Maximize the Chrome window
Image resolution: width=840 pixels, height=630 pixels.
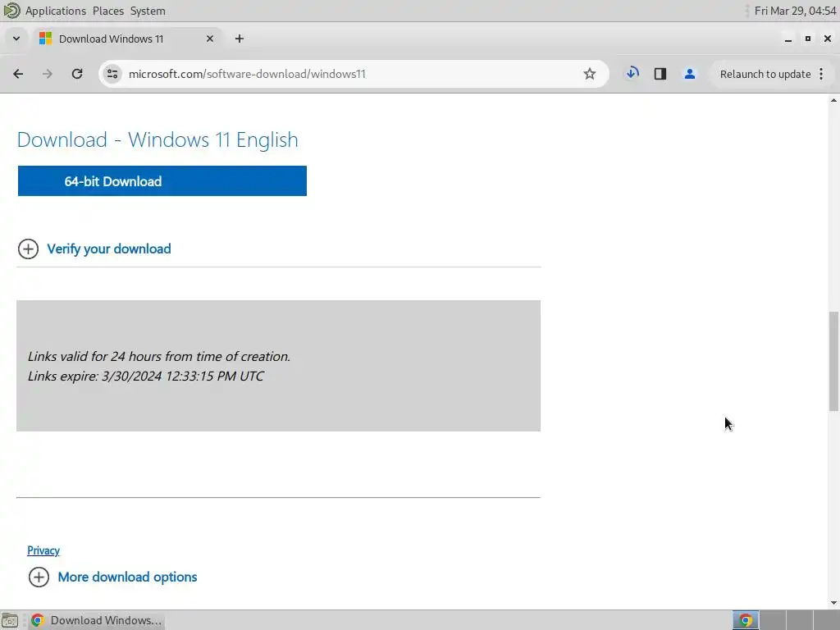pos(808,39)
